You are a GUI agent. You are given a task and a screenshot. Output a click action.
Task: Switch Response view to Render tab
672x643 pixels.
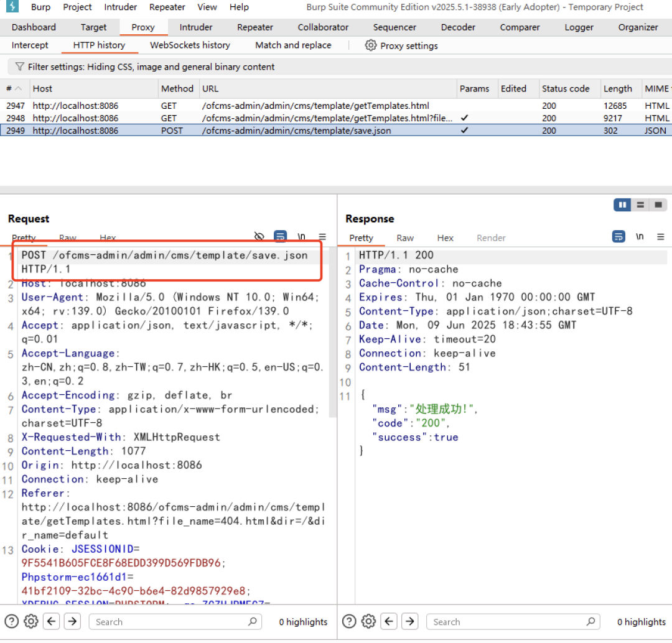[491, 238]
